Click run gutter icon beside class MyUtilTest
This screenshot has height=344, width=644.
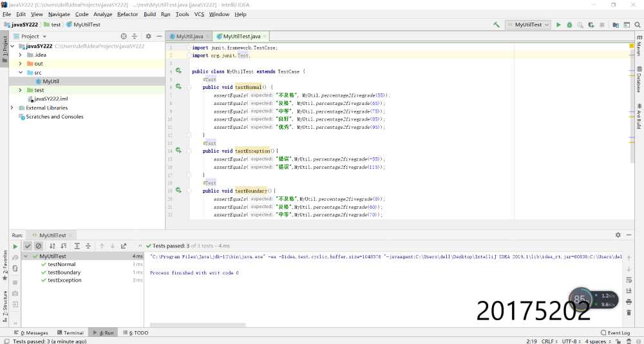tap(178, 71)
